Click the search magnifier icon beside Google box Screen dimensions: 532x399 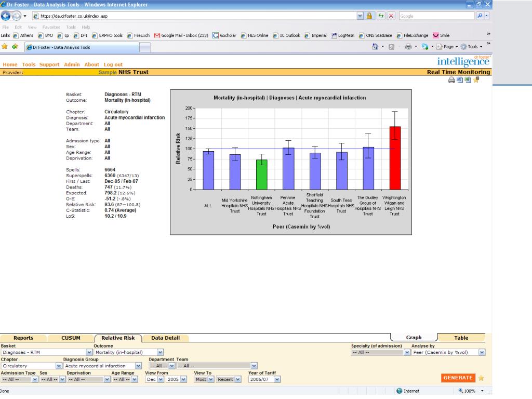(x=480, y=16)
